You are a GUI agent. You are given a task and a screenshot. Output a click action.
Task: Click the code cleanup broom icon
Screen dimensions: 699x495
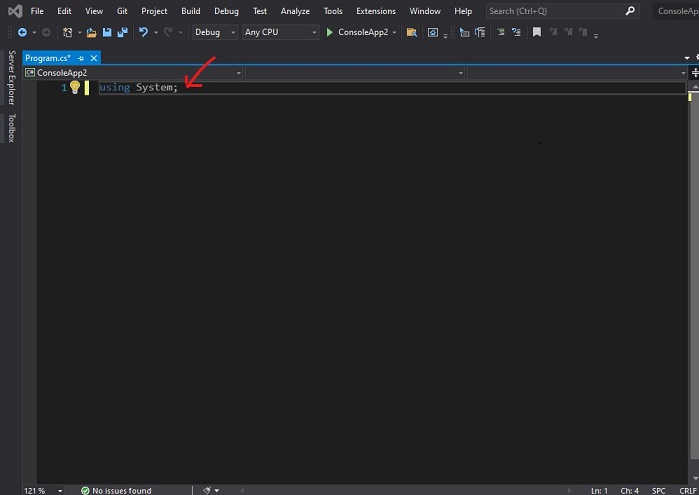207,491
